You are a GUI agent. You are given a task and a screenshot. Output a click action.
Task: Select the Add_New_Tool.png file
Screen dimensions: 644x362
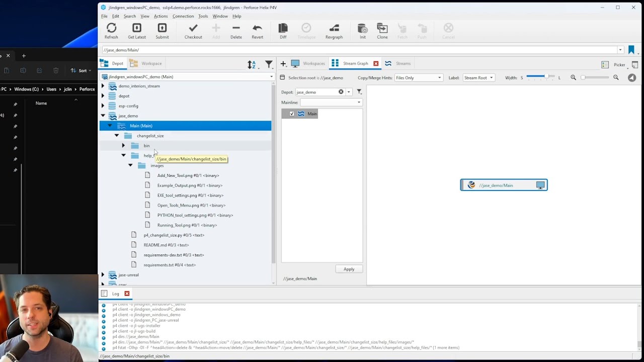coord(188,175)
